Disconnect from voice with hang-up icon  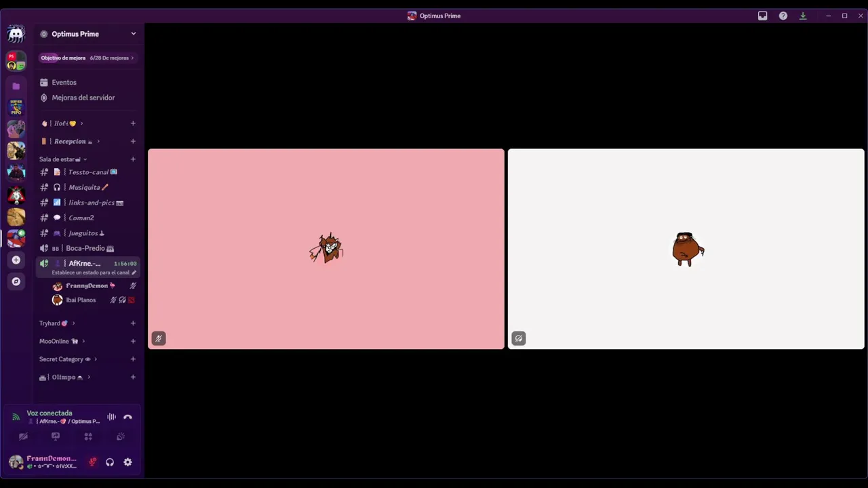[x=127, y=417]
